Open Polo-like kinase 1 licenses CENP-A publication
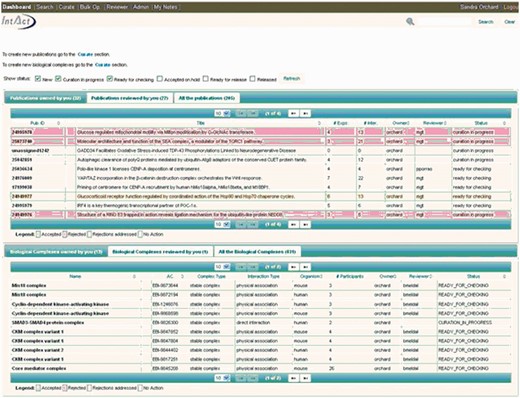 [x=261, y=169]
